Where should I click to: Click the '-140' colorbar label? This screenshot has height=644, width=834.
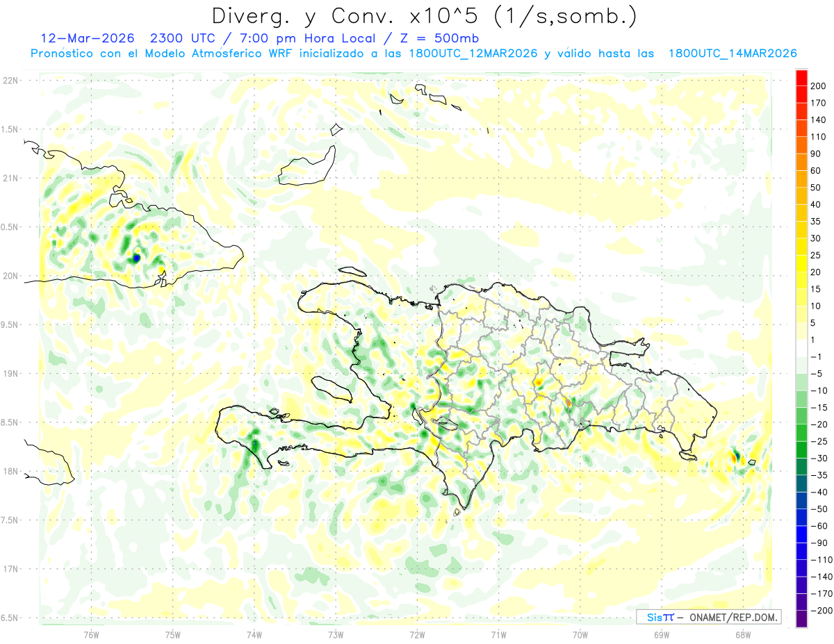click(x=821, y=577)
